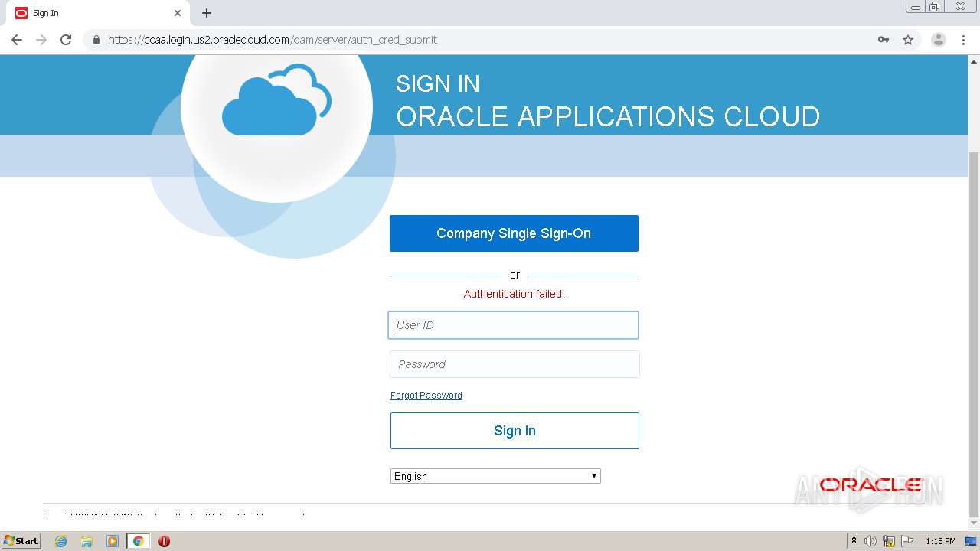Click the ORACLE footer logo
The height and width of the screenshot is (551, 980).
[x=871, y=484]
